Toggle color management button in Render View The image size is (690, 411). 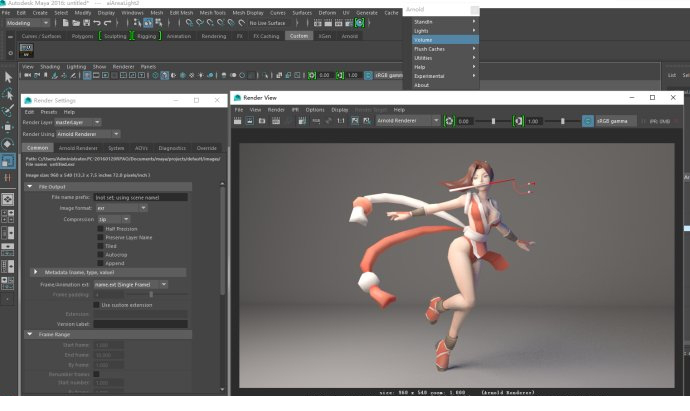coord(587,121)
